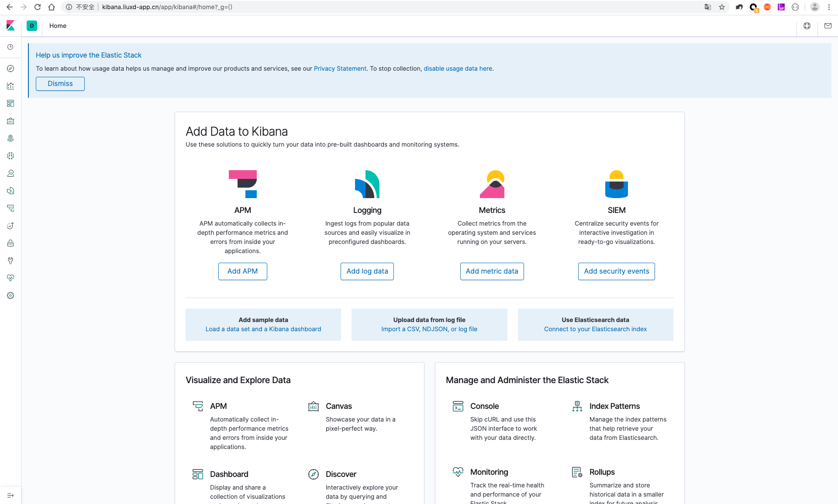The width and height of the screenshot is (838, 504).
Task: Click the Rollups icon
Action: (577, 472)
